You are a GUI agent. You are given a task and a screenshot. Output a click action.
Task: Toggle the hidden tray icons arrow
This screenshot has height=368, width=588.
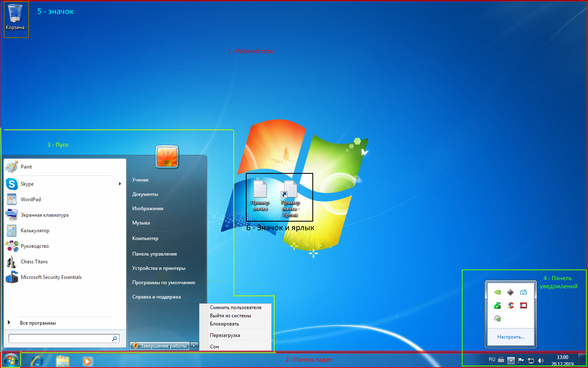coord(511,360)
